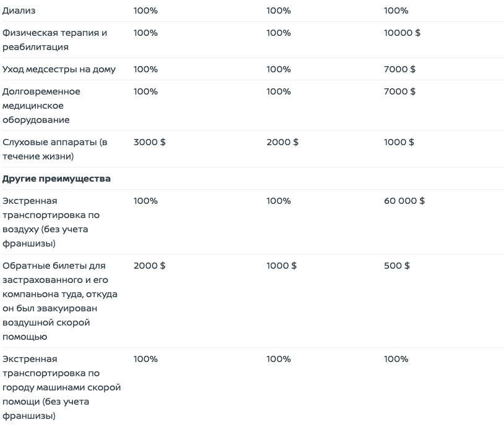Click the 'Другие преимущества' section heading
The image size is (504, 425).
point(56,179)
